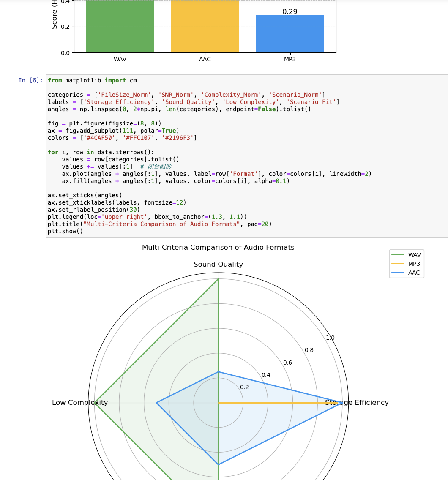Click the blue MP3 bar in bar chart
This screenshot has height=480, width=448.
290,34
